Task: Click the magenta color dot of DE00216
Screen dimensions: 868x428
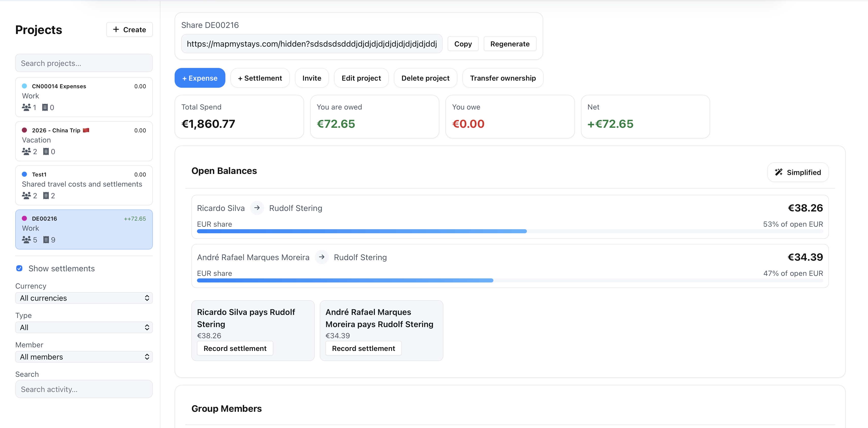Action: pos(24,218)
